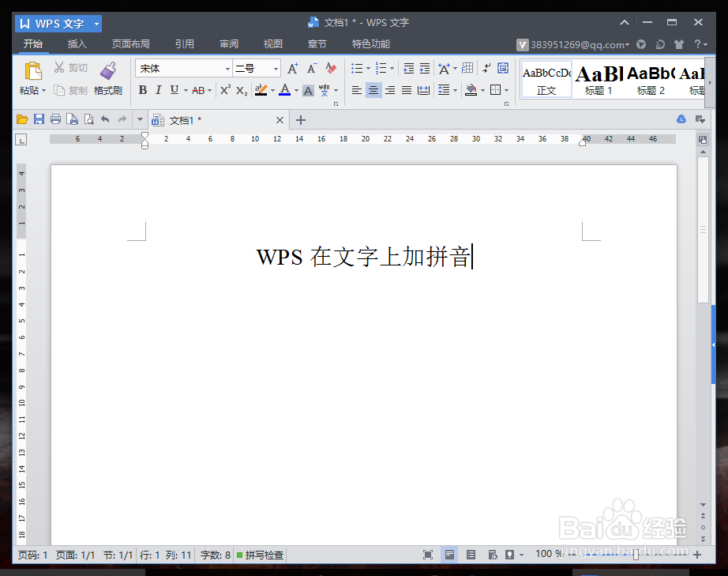Open the phonetic guide (wén) tool
728x576 pixels.
pos(324,89)
